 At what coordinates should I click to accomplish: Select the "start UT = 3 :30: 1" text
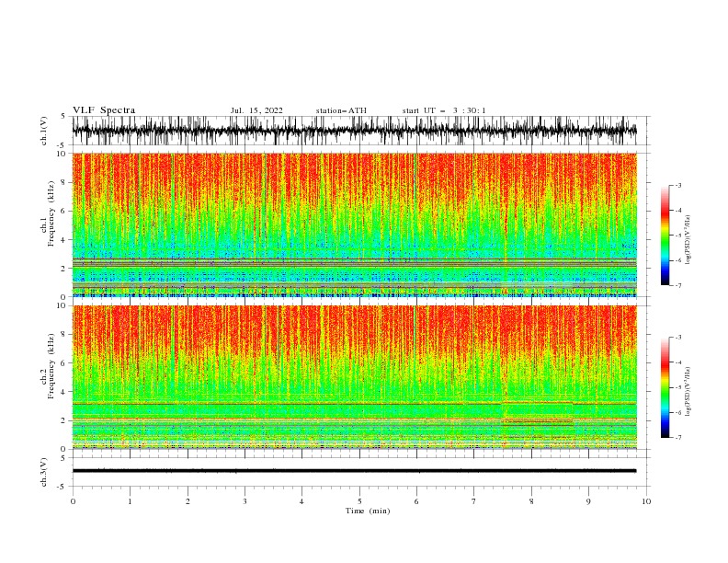pos(444,110)
